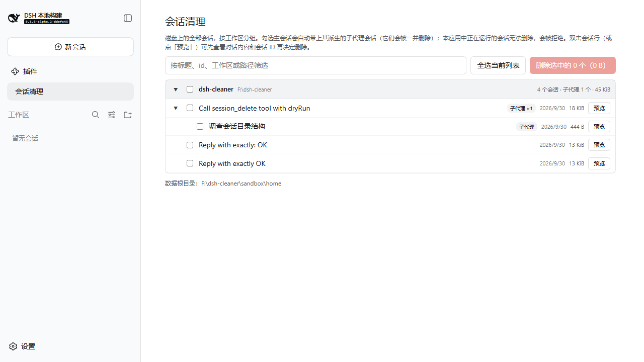Click the data root path F:\dsh-cleaner\sandbox\home

(x=241, y=184)
